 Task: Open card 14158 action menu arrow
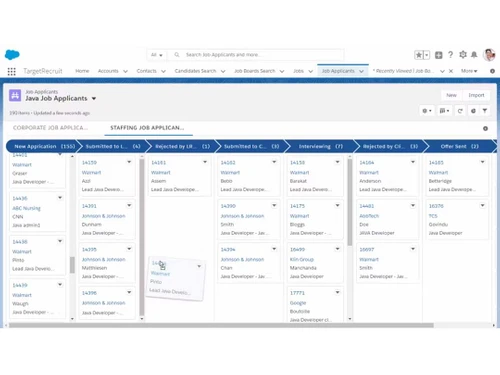[x=337, y=162]
